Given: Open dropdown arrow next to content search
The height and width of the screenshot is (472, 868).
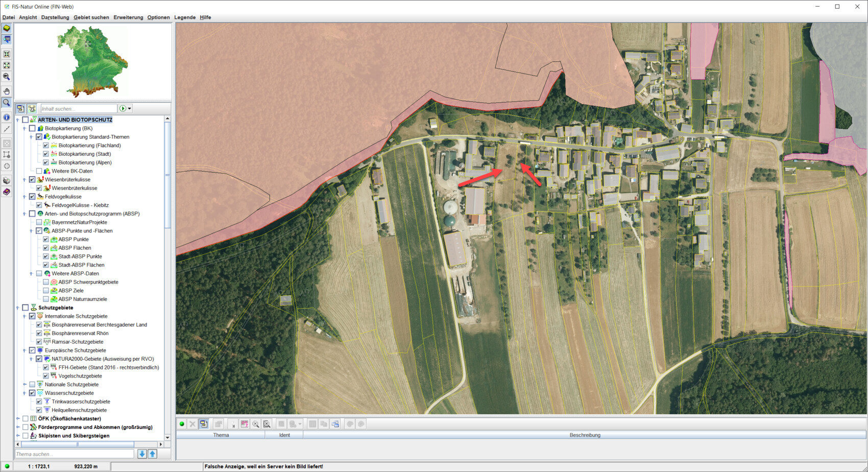Looking at the screenshot, I should [x=130, y=109].
